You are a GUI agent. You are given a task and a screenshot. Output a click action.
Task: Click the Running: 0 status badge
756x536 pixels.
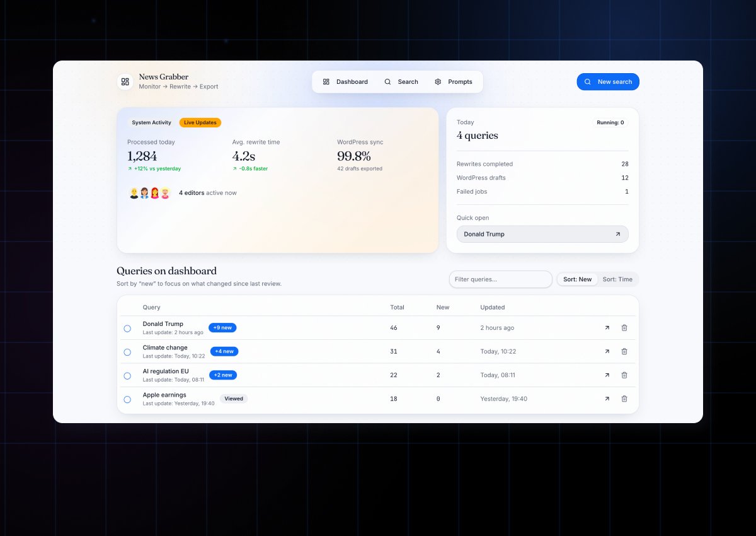[610, 122]
